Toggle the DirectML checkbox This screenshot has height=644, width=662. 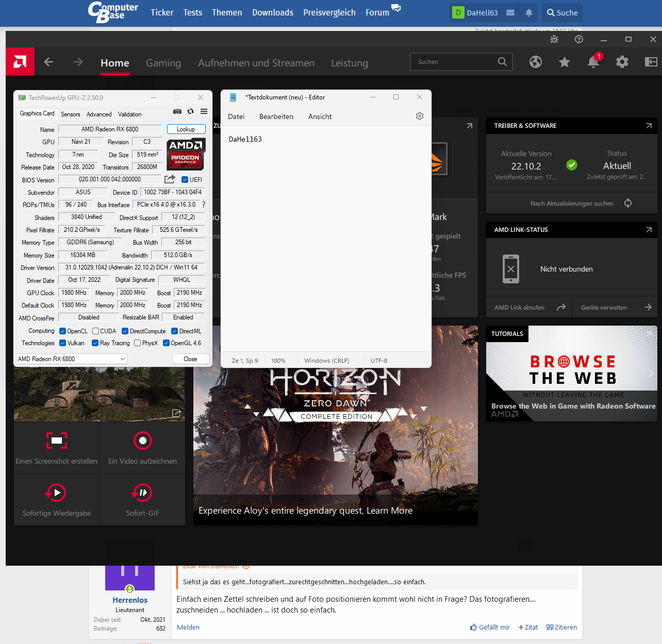click(x=174, y=331)
